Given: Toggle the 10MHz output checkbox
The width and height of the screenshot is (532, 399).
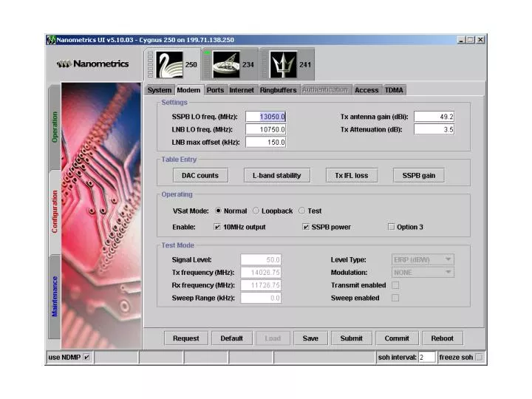Looking at the screenshot, I should pos(217,227).
